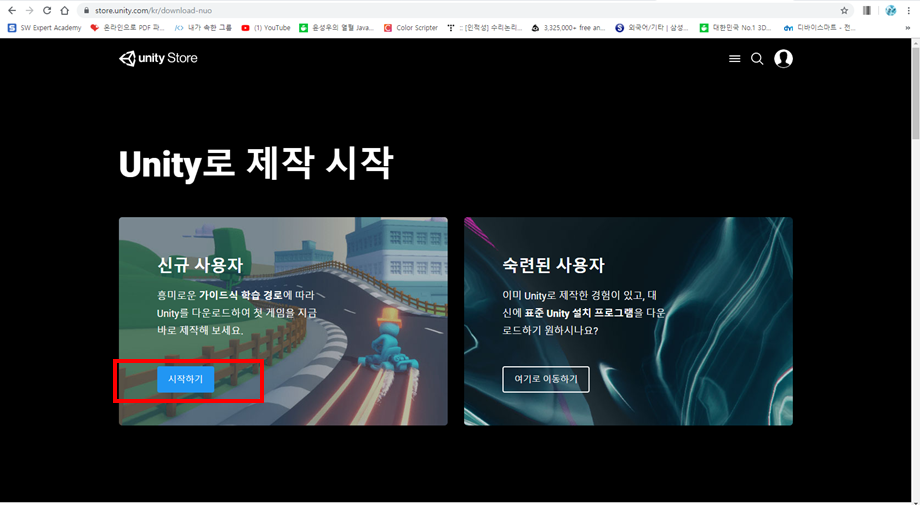The width and height of the screenshot is (920, 505).
Task: Open the 3,325,000+ free bookmark
Action: coord(569,28)
